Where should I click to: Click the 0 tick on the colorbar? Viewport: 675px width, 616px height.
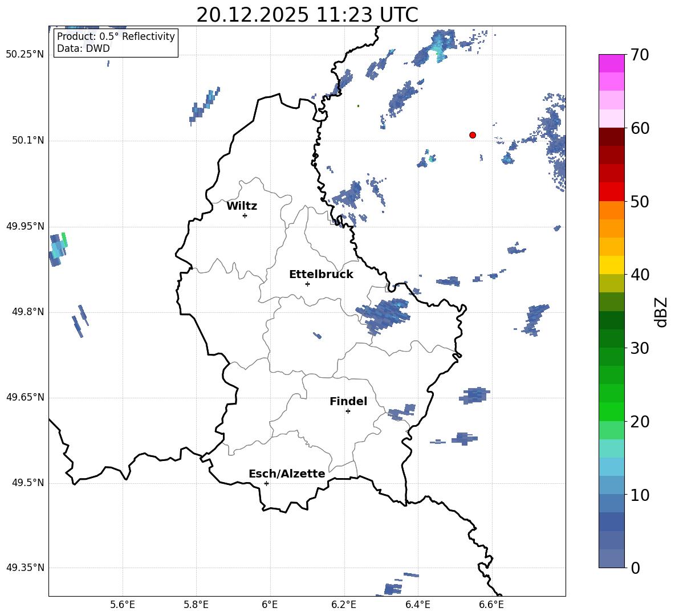[x=635, y=568]
